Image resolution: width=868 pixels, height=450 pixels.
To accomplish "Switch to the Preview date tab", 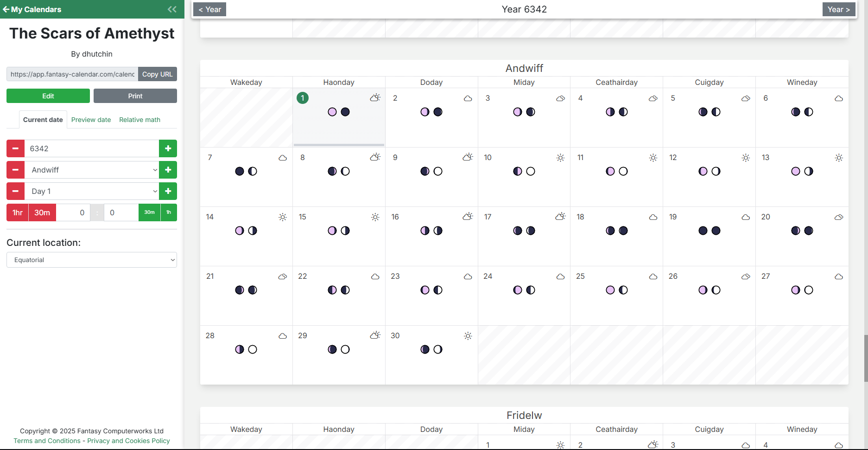I will point(91,120).
